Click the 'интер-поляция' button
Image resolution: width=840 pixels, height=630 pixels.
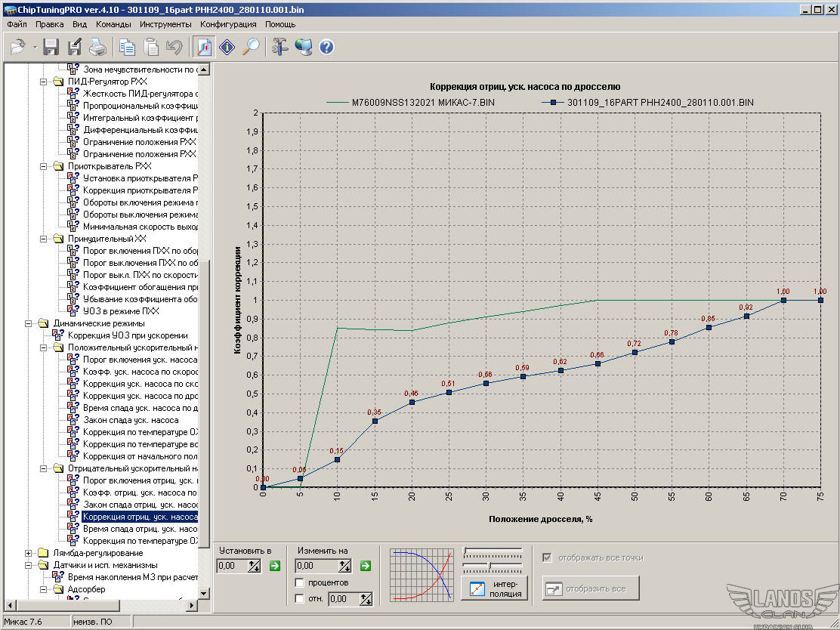pos(494,588)
